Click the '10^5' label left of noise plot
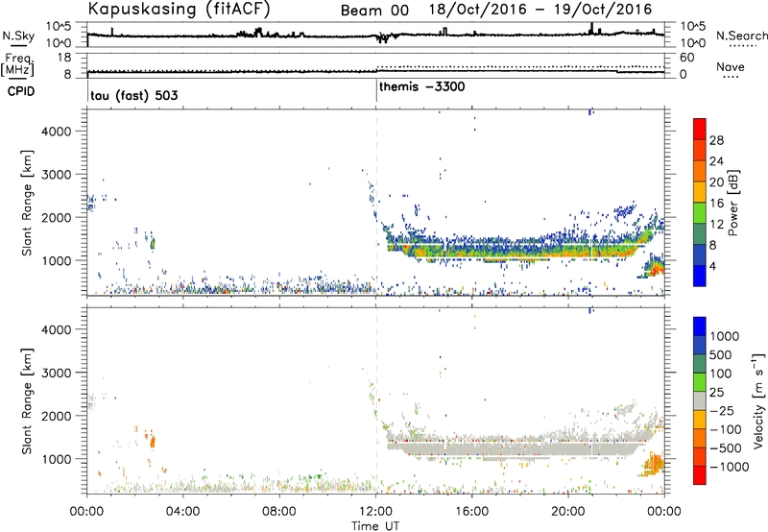The image size is (768, 532). 59,27
